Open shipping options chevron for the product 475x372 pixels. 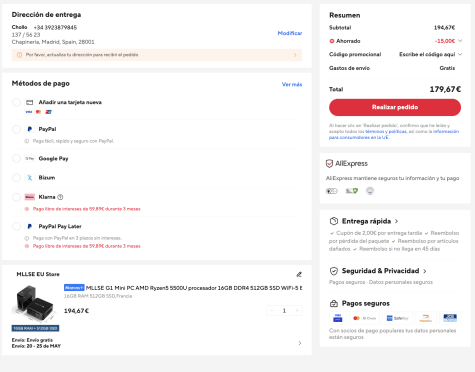(300, 343)
